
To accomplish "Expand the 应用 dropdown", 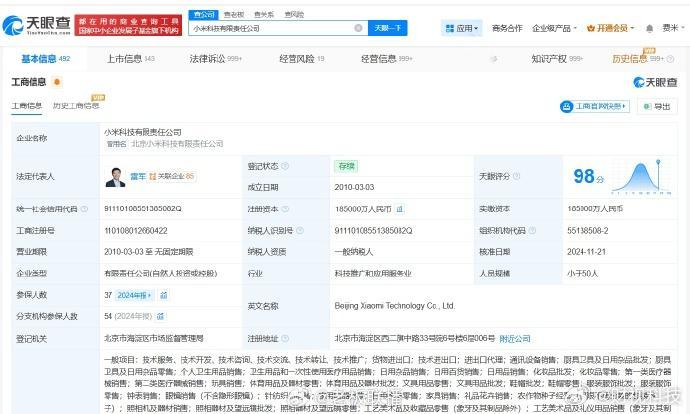I will tap(462, 29).
